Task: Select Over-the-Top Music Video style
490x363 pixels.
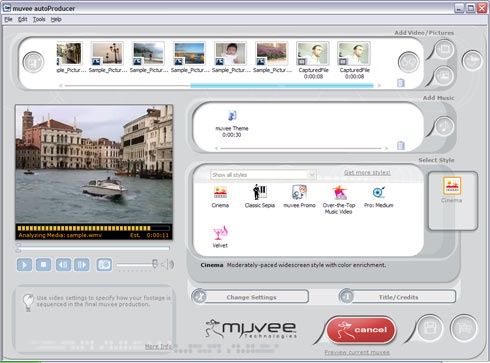Action: coord(339,199)
